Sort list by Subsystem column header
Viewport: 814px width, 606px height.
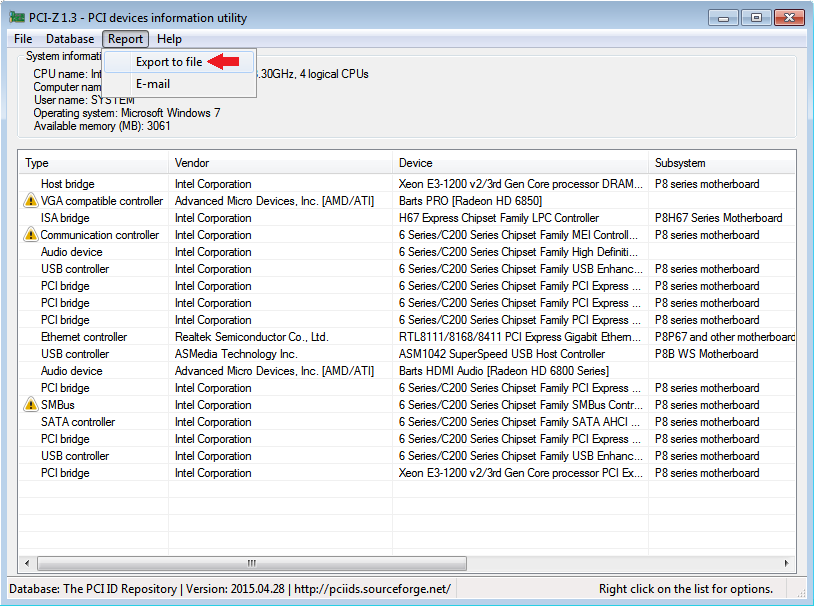pyautogui.click(x=722, y=163)
